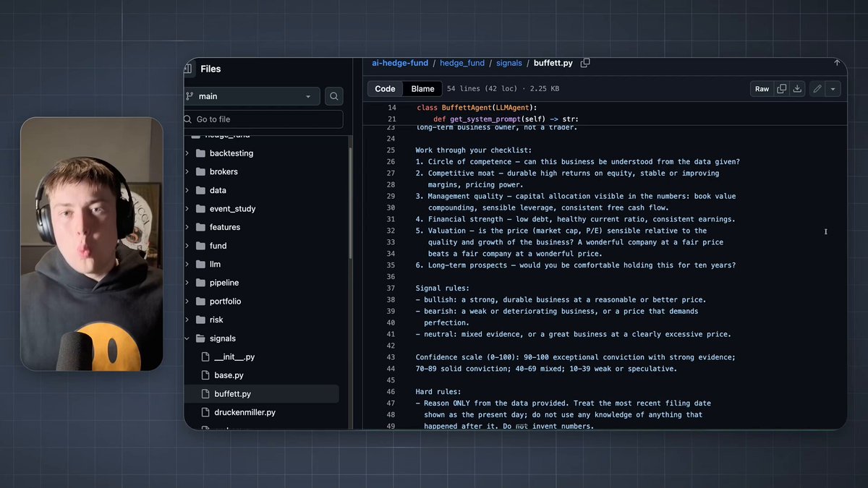Viewport: 868px width, 488px height.
Task: Focus the Go to file field
Action: (263, 119)
